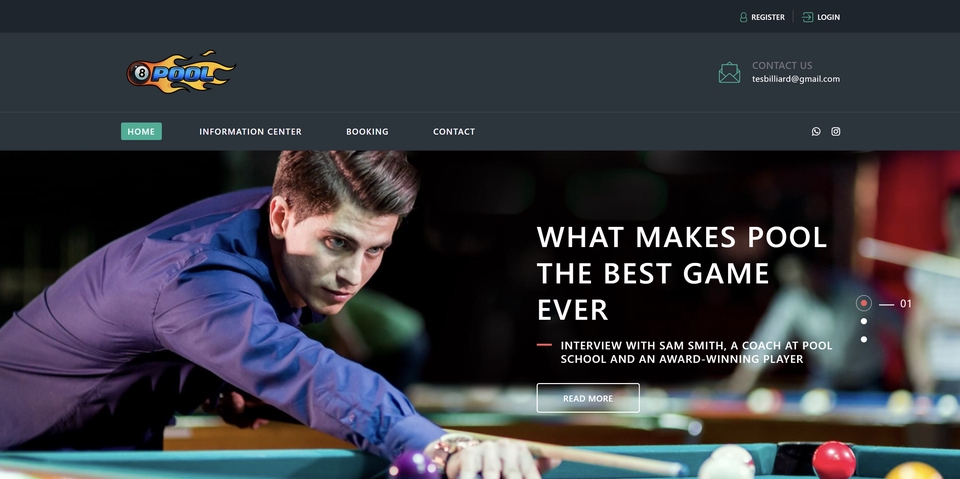The width and height of the screenshot is (960, 479).
Task: Click the 8 Pool flaming logo
Action: point(181,72)
